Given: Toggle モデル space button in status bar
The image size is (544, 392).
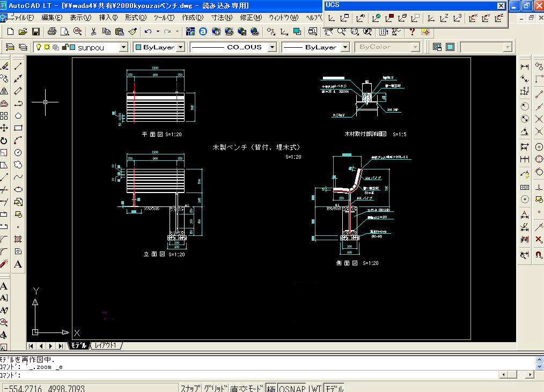Looking at the screenshot, I should (334, 388).
